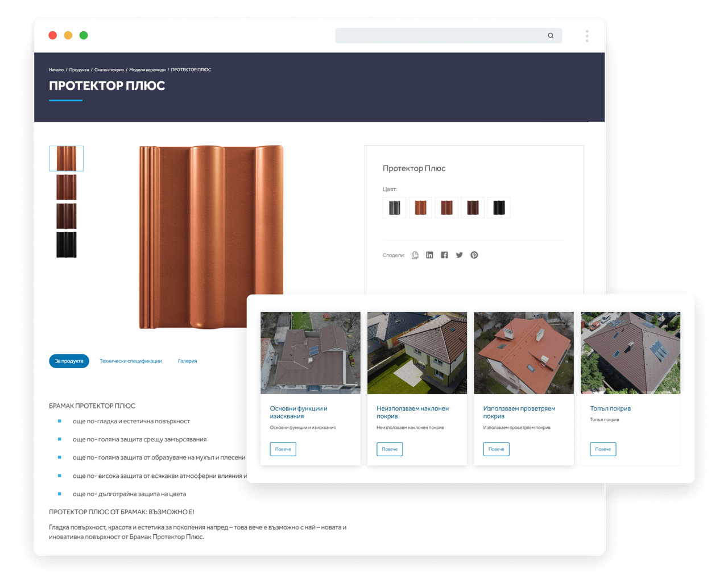Viewport: 728px width, 574px height.
Task: Open the Топъл покрив card title
Action: tap(610, 408)
